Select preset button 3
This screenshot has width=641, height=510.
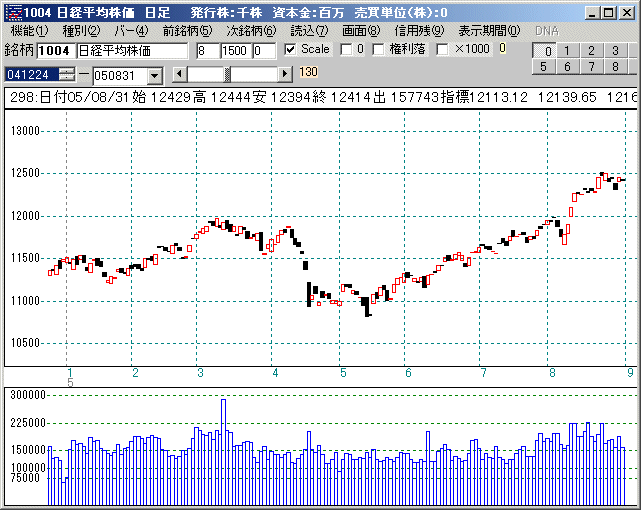[615, 50]
